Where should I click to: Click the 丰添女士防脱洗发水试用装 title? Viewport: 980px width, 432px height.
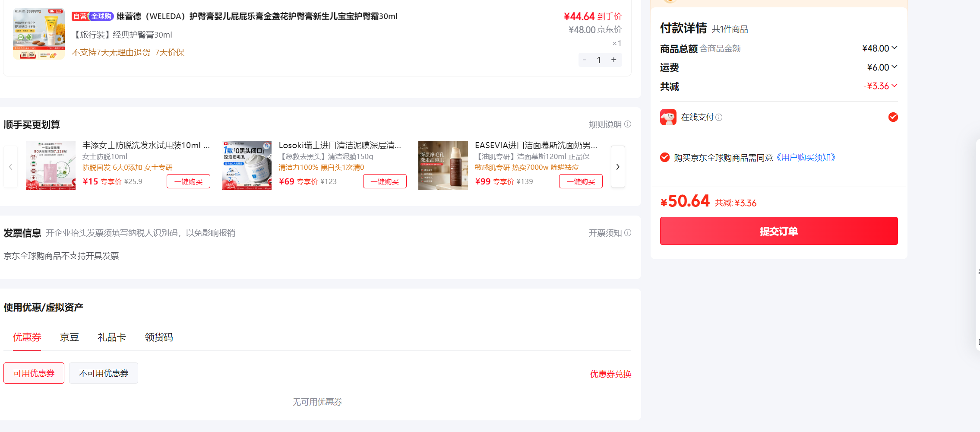(146, 146)
